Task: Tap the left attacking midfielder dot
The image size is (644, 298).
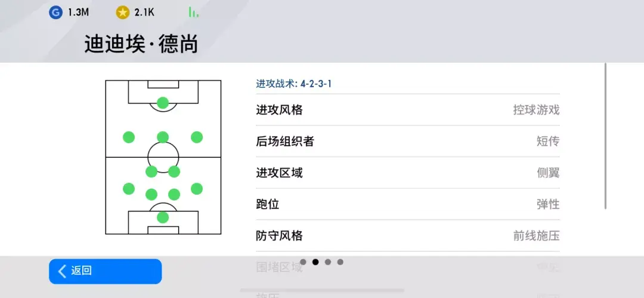Action: 129,137
